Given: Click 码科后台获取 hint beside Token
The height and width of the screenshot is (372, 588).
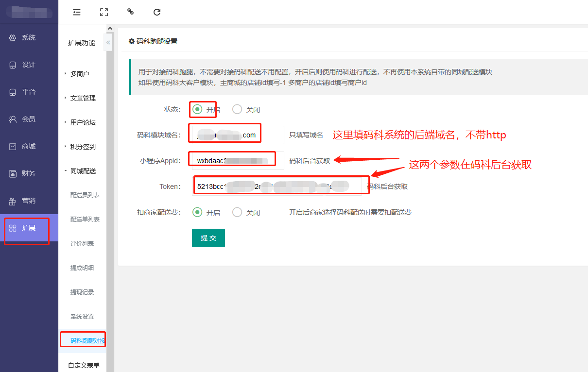Looking at the screenshot, I should coord(387,186).
